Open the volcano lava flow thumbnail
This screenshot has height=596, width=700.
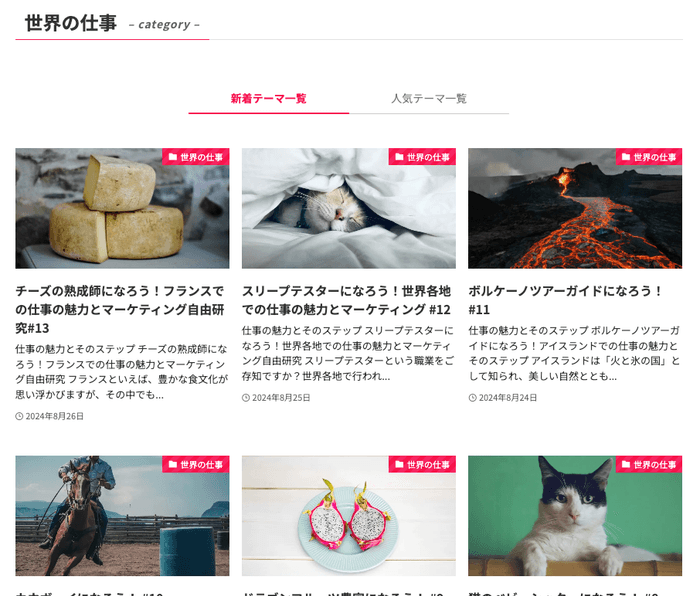575,208
